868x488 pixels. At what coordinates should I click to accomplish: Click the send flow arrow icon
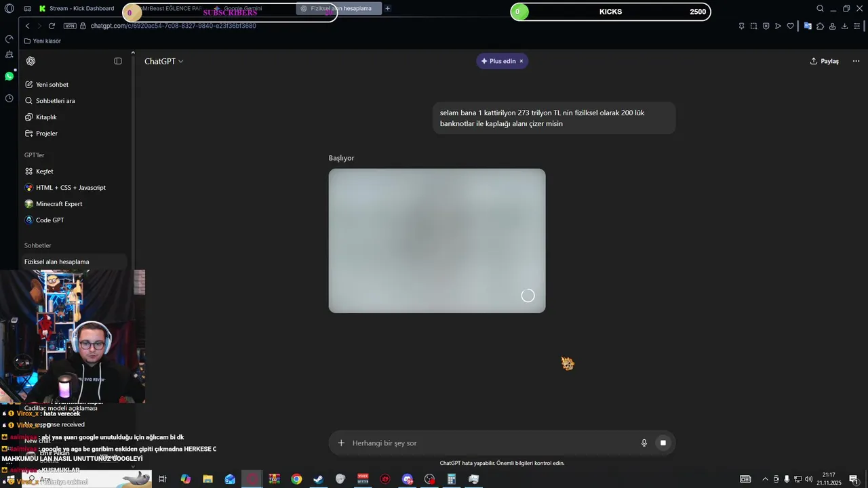(778, 26)
